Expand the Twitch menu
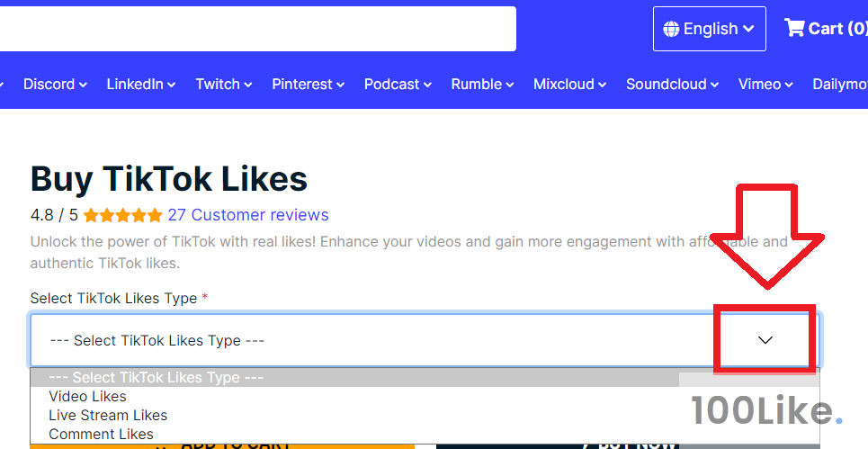 [224, 85]
